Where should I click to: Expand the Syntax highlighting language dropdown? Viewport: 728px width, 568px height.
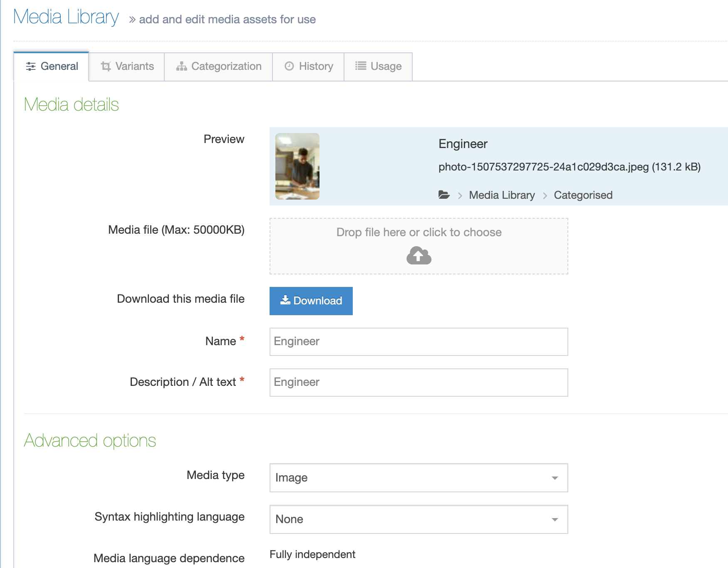click(418, 519)
